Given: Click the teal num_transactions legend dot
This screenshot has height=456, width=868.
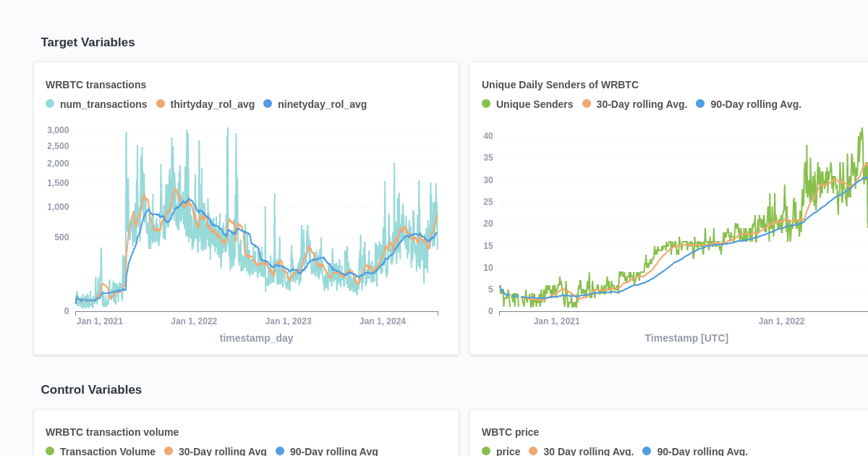Looking at the screenshot, I should (x=49, y=104).
